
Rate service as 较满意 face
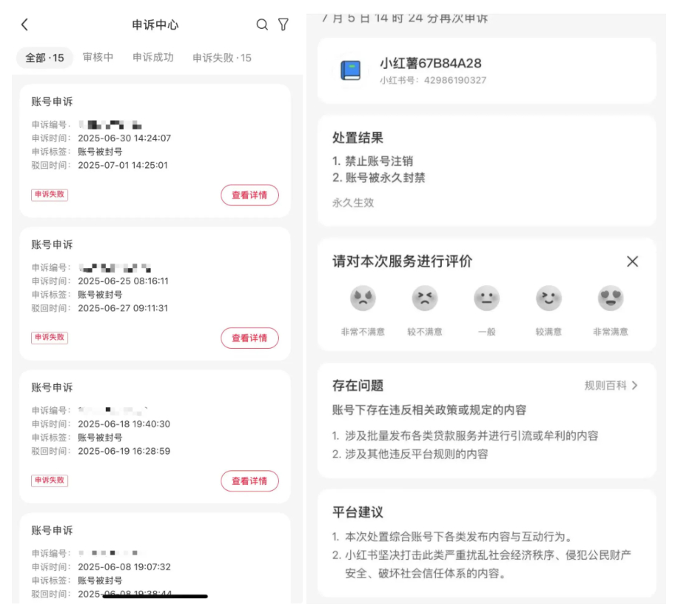pos(548,298)
